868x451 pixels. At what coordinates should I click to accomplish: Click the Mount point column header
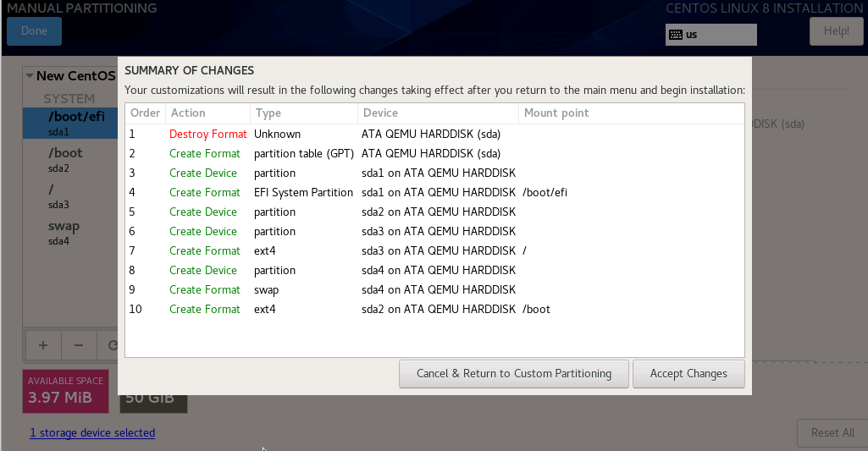(631, 113)
